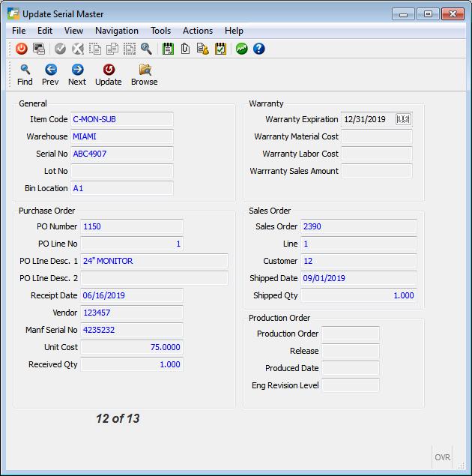Screen dimensions: 472x476
Task: Click the gray checkmark accept icon
Action: (60, 49)
